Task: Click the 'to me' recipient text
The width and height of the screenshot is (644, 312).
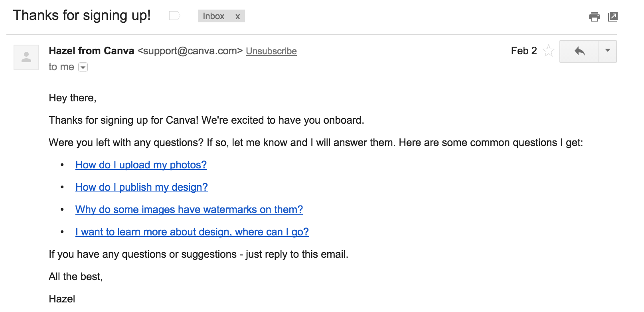Action: point(61,67)
